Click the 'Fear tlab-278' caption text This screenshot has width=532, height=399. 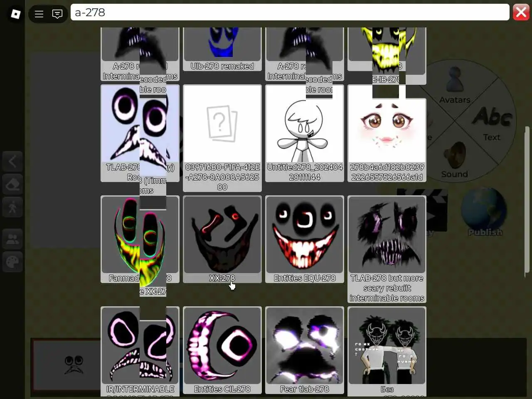pos(305,389)
